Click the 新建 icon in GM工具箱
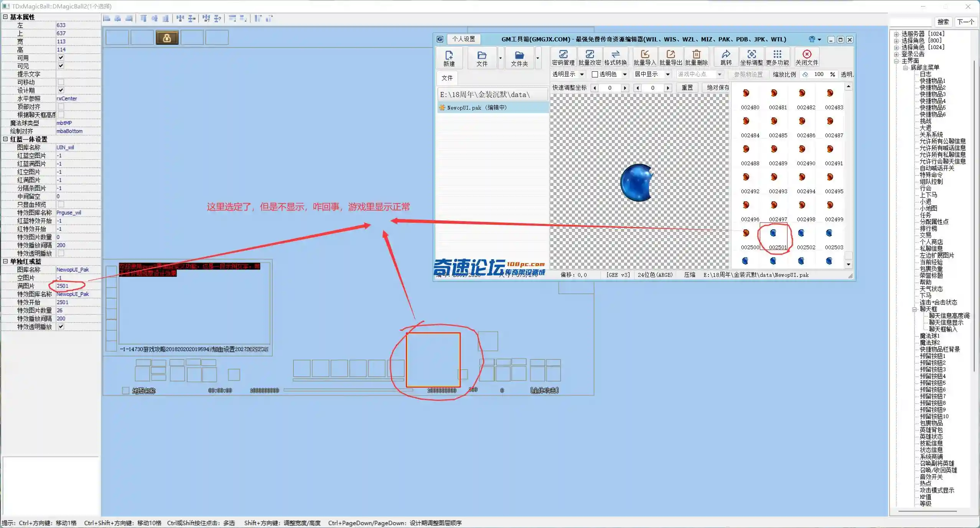 click(x=449, y=58)
